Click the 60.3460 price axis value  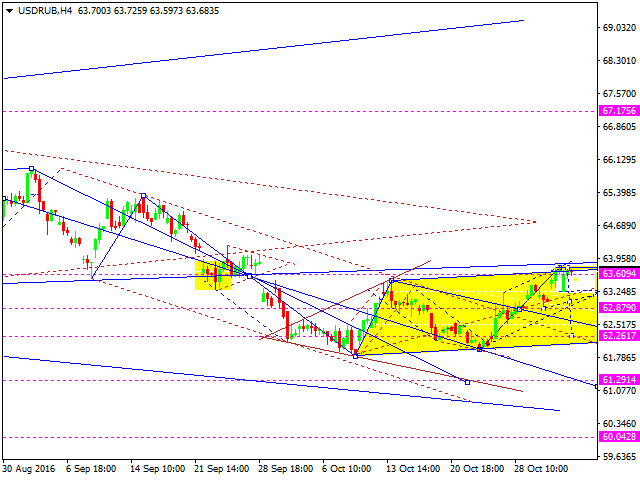point(619,424)
